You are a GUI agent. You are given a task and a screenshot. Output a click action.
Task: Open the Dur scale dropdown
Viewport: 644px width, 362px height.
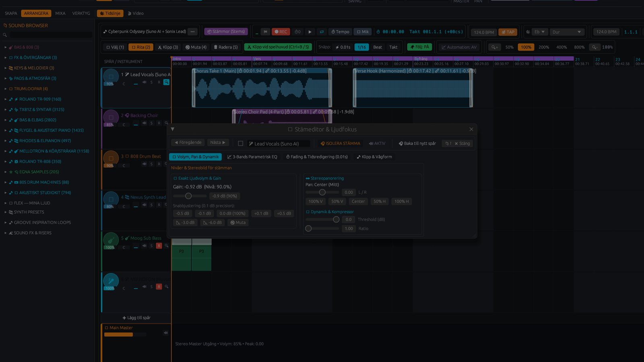tap(567, 32)
